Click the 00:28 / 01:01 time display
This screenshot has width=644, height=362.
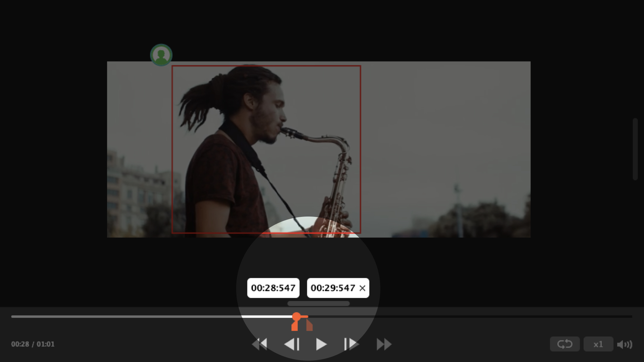[33, 344]
